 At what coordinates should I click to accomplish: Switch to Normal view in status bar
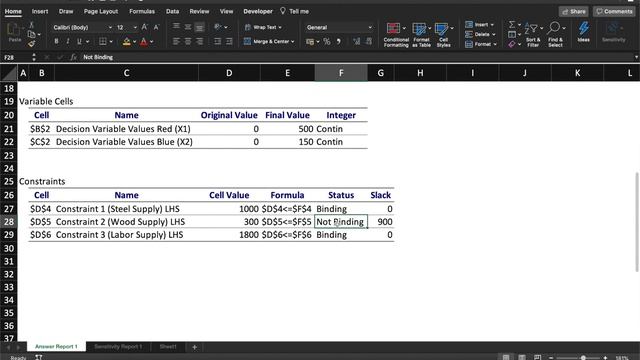click(x=506, y=358)
